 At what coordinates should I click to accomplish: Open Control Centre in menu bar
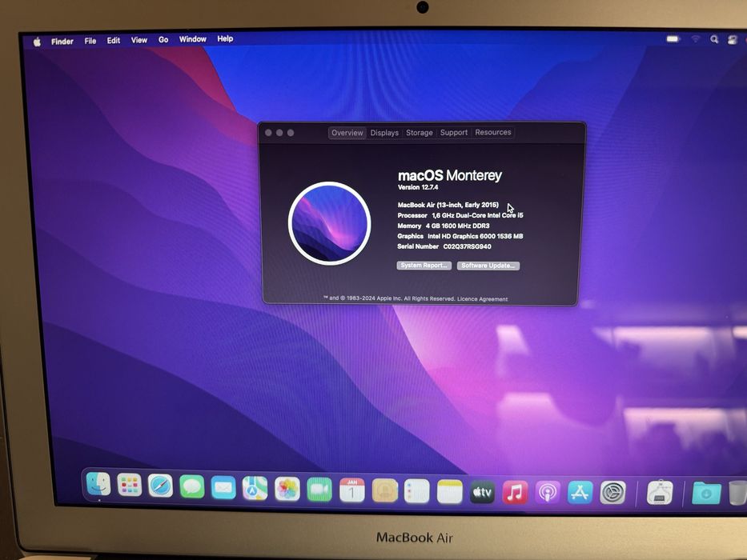click(x=733, y=40)
